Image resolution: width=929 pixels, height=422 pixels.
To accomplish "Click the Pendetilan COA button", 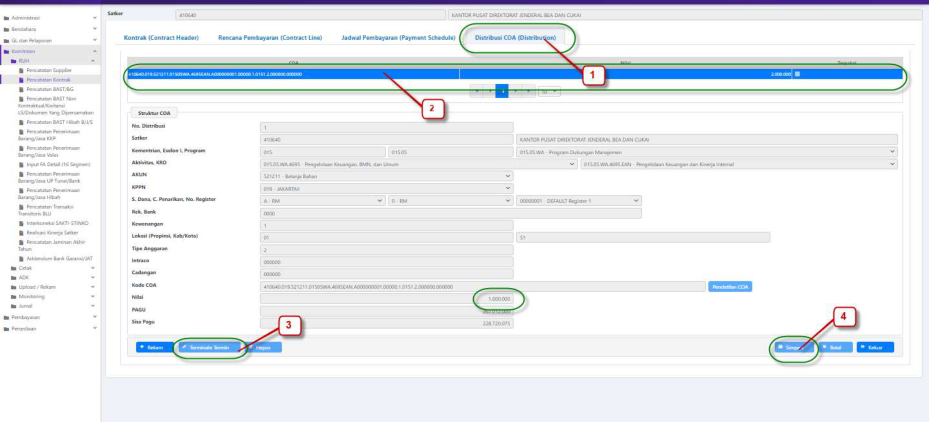I will (x=730, y=286).
